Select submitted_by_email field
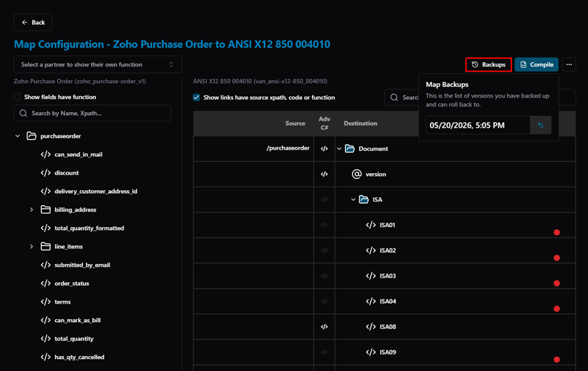588x371 pixels. click(82, 265)
